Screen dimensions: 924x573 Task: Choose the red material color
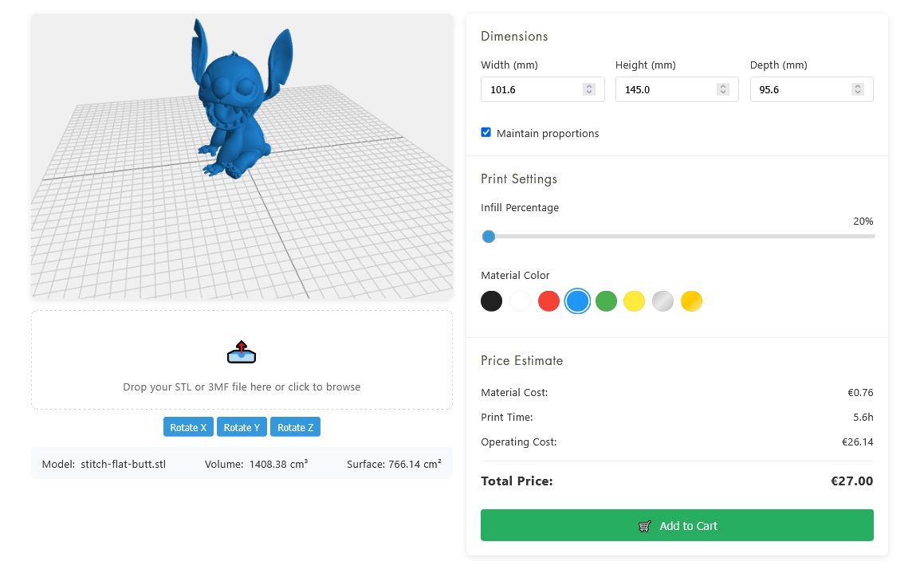click(x=549, y=301)
